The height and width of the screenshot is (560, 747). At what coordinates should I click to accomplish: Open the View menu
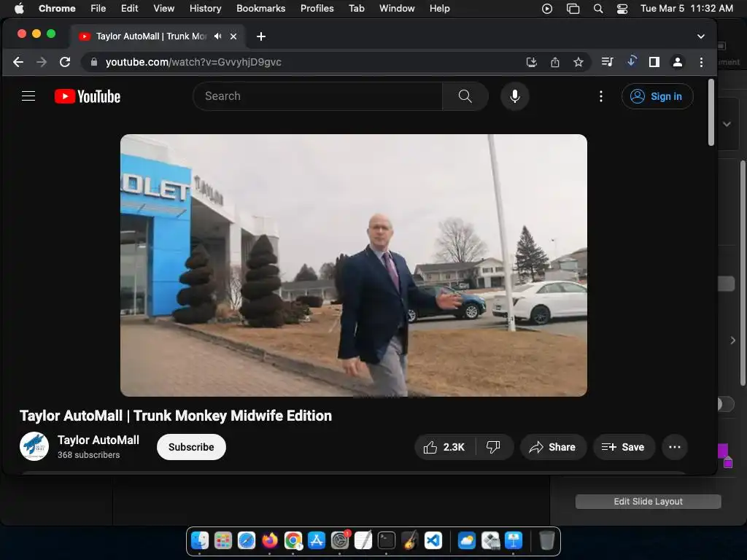tap(164, 9)
